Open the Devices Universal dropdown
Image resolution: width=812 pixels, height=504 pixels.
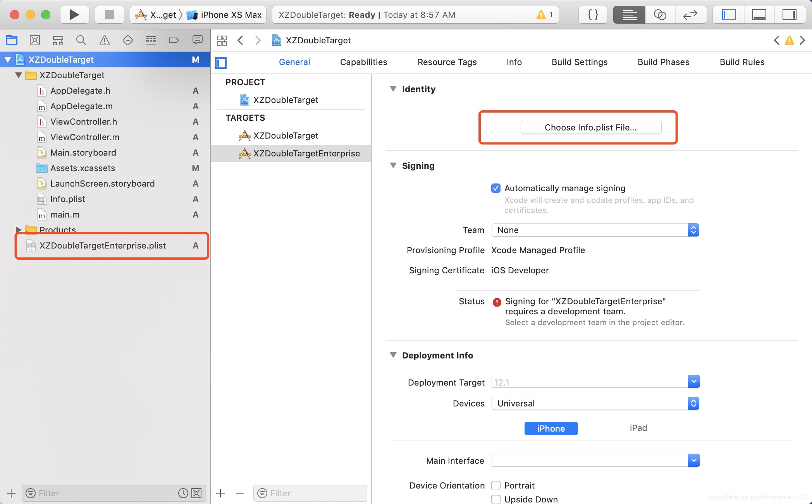click(x=595, y=403)
